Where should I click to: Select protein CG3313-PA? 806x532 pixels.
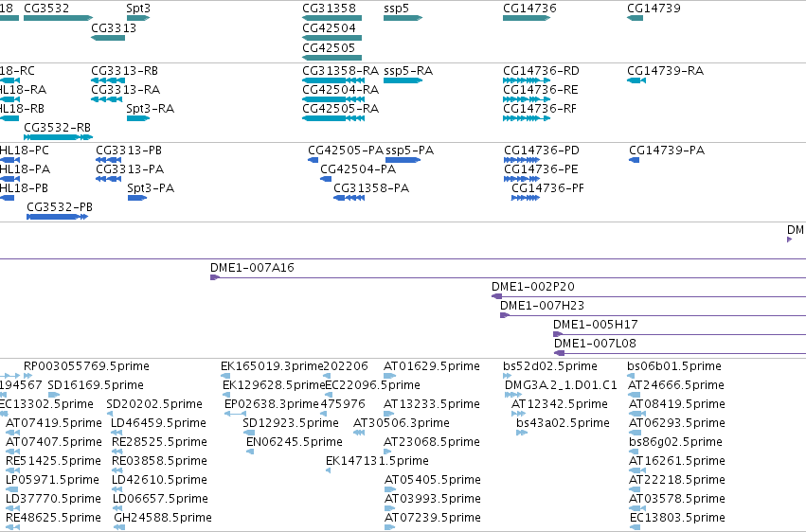point(130,169)
